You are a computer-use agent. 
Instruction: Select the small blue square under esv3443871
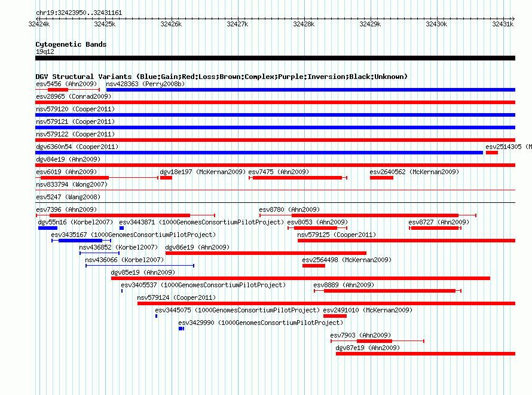click(x=121, y=228)
